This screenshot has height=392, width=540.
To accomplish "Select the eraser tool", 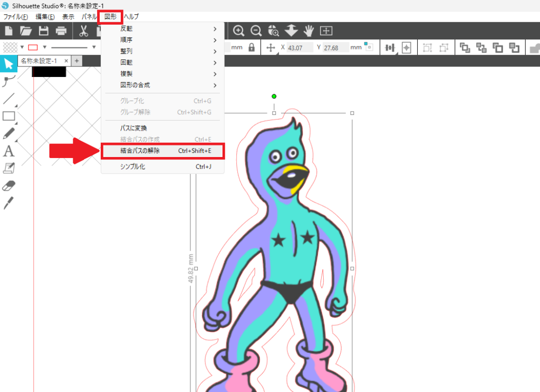I will pyautogui.click(x=8, y=186).
